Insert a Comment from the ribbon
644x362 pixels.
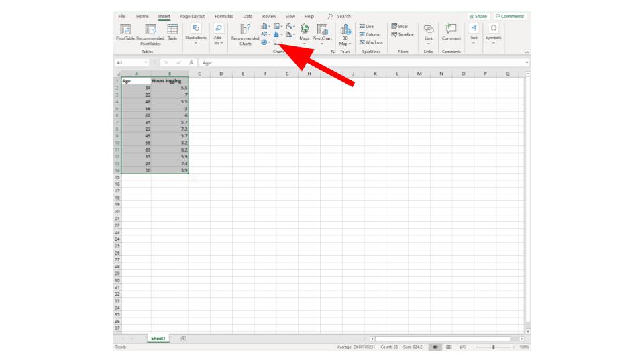451,32
